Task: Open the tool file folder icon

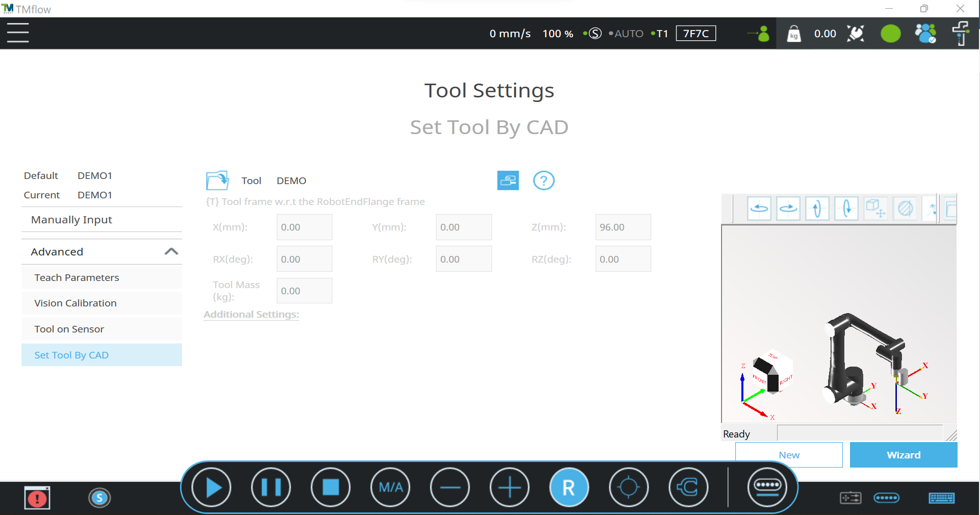Action: pos(217,181)
